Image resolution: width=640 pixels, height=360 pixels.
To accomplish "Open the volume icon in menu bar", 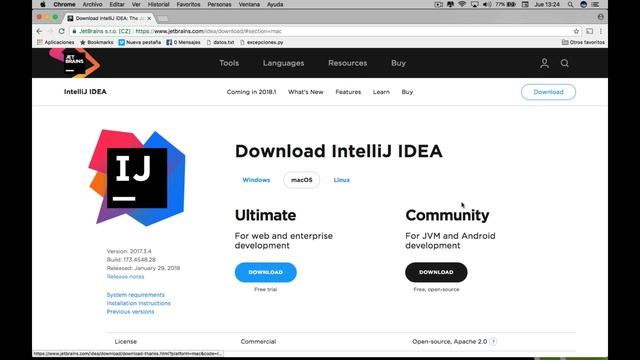I will tap(487, 4).
